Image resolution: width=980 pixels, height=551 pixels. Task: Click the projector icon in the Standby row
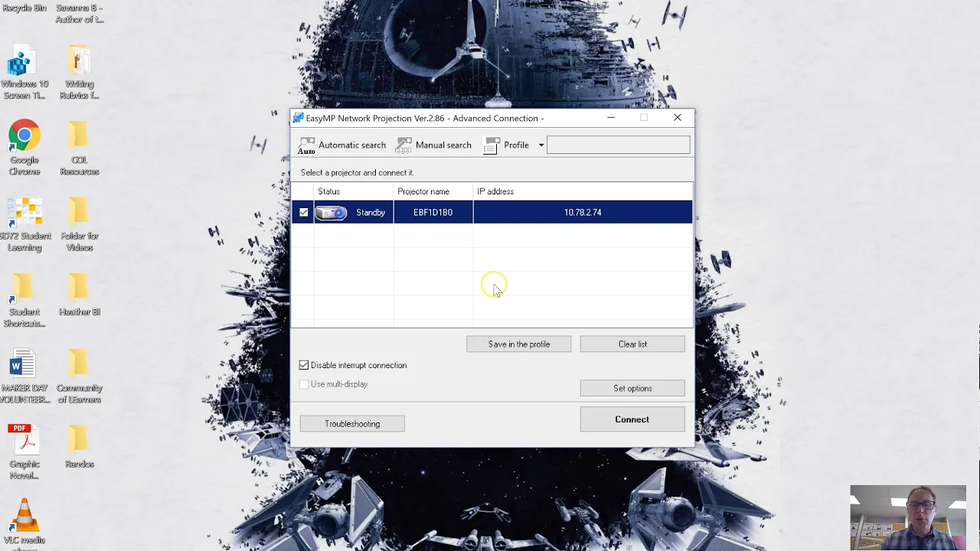tap(332, 213)
